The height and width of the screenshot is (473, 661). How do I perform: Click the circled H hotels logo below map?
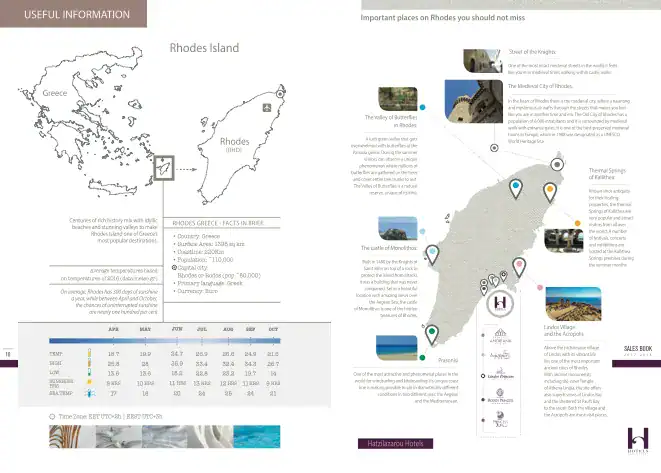click(x=500, y=303)
